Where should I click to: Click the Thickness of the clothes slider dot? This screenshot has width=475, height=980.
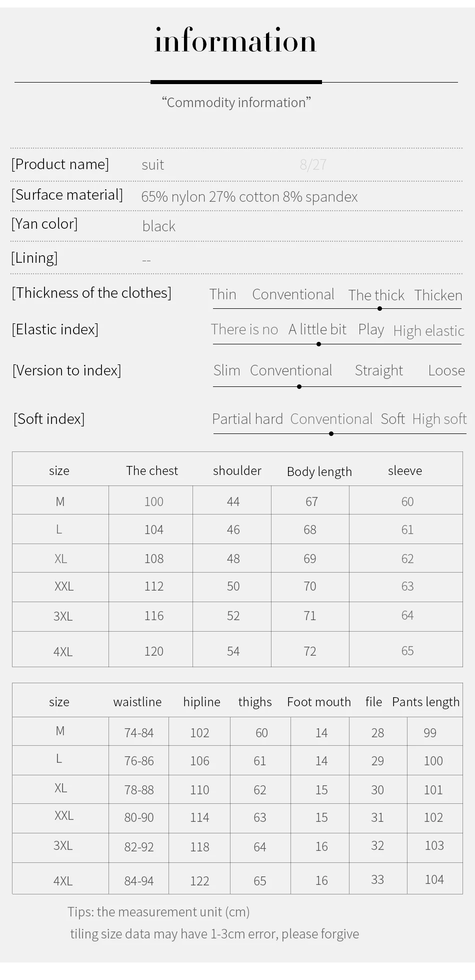point(380,308)
